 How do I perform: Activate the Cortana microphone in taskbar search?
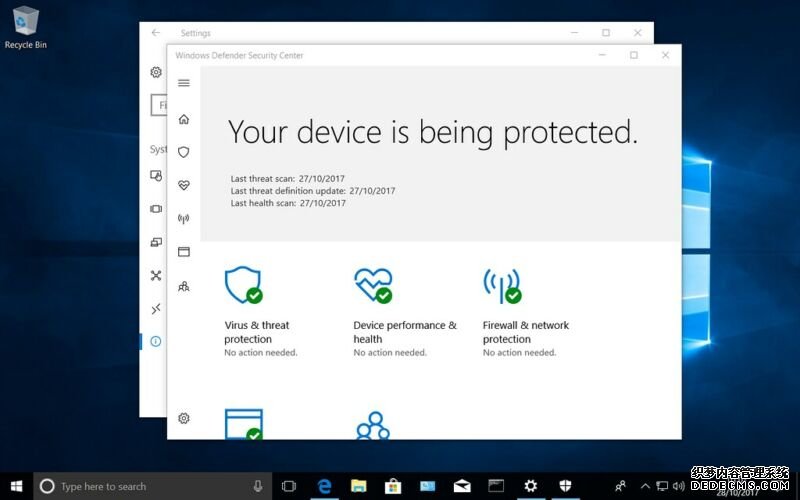point(258,486)
